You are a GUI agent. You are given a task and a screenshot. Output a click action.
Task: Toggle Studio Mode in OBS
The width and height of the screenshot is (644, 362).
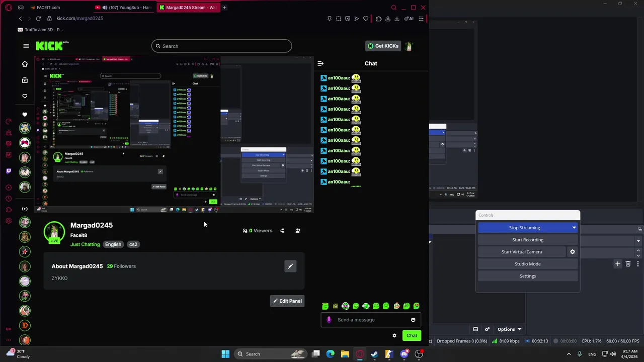point(528,264)
